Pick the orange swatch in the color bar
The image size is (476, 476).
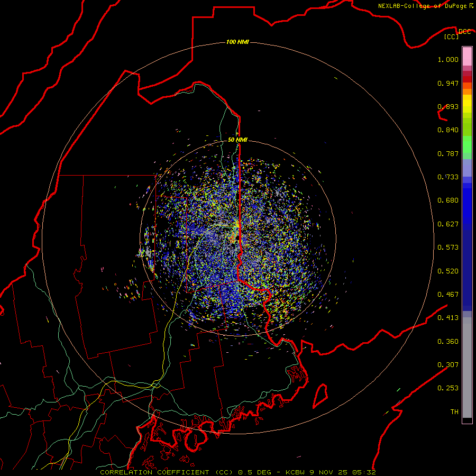click(x=467, y=91)
